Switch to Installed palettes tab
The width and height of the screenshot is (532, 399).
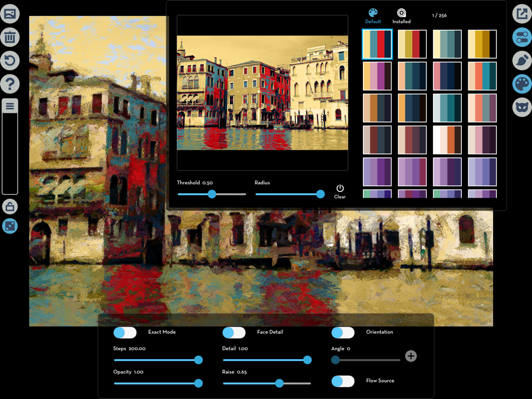pyautogui.click(x=401, y=16)
